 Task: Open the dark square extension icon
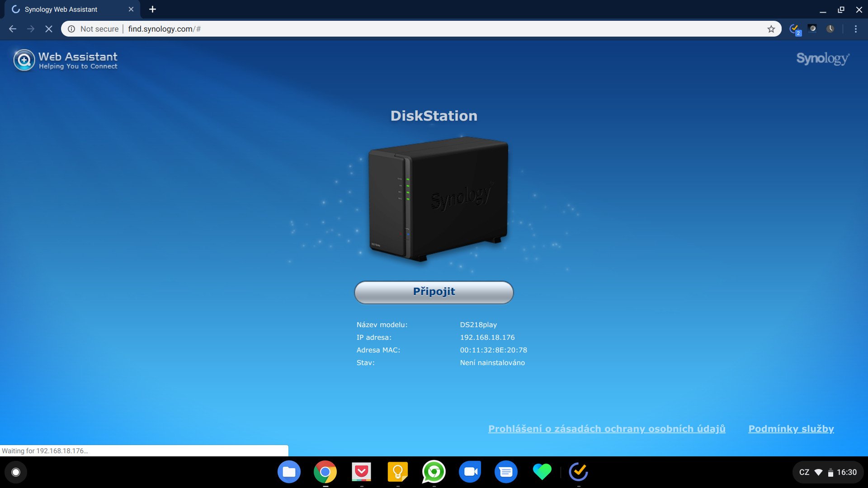[812, 29]
